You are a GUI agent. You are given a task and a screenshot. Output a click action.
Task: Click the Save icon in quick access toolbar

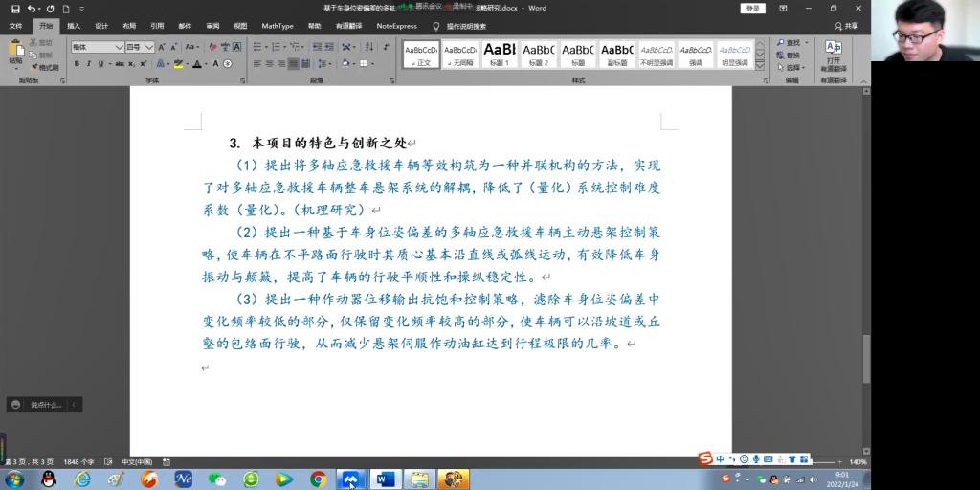point(15,9)
